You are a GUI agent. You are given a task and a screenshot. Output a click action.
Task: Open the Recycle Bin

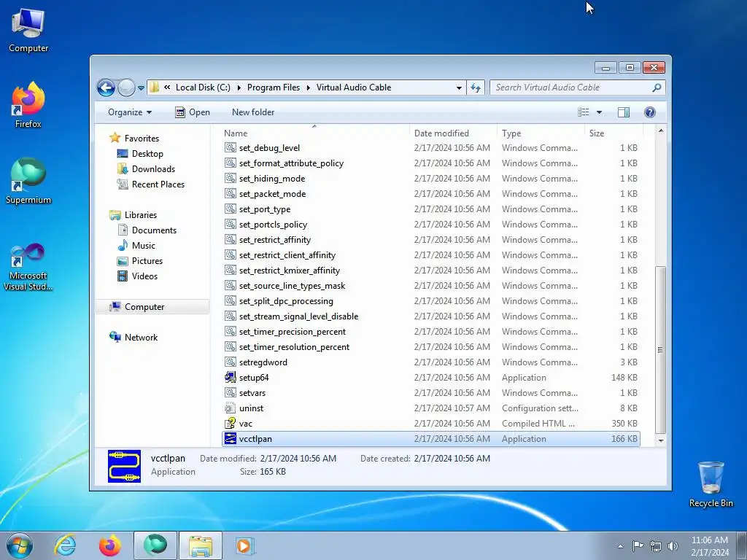tap(711, 484)
